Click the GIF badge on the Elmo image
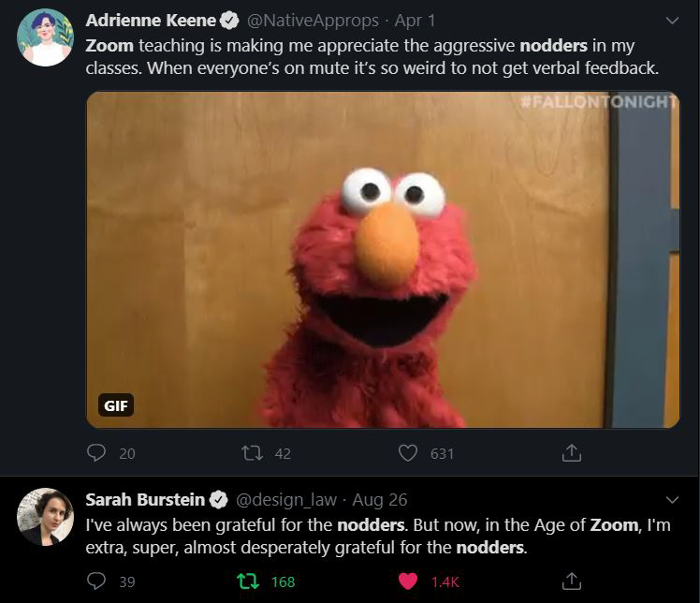 pos(116,405)
